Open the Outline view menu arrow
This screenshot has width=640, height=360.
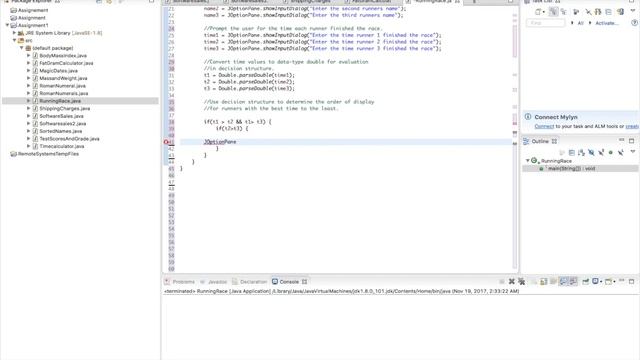pos(633,152)
